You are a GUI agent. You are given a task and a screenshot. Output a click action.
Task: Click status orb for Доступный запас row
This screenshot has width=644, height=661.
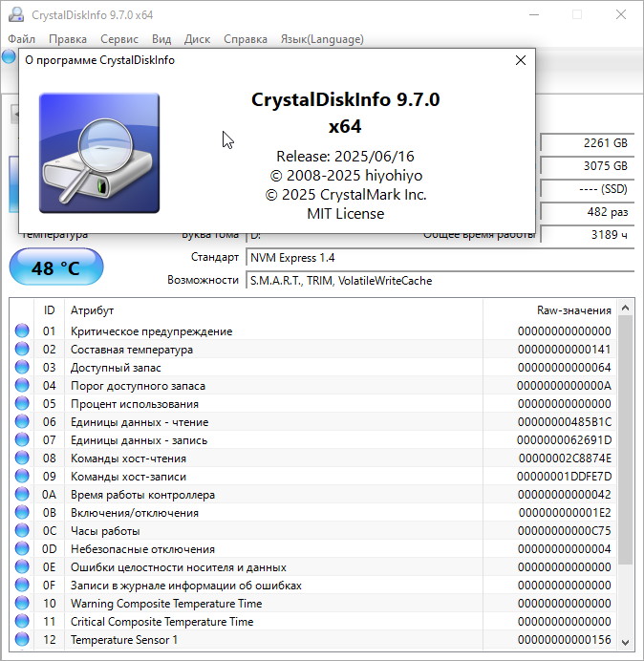pyautogui.click(x=22, y=367)
